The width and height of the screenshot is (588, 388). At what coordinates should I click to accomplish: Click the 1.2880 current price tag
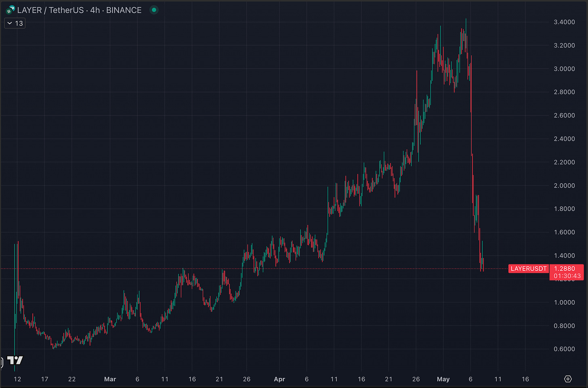(x=565, y=268)
